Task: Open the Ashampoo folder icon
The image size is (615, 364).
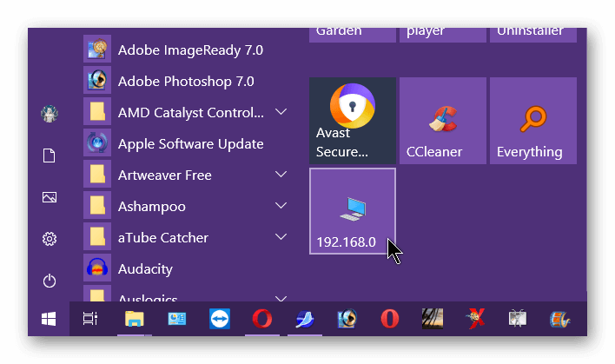Action: point(97,206)
